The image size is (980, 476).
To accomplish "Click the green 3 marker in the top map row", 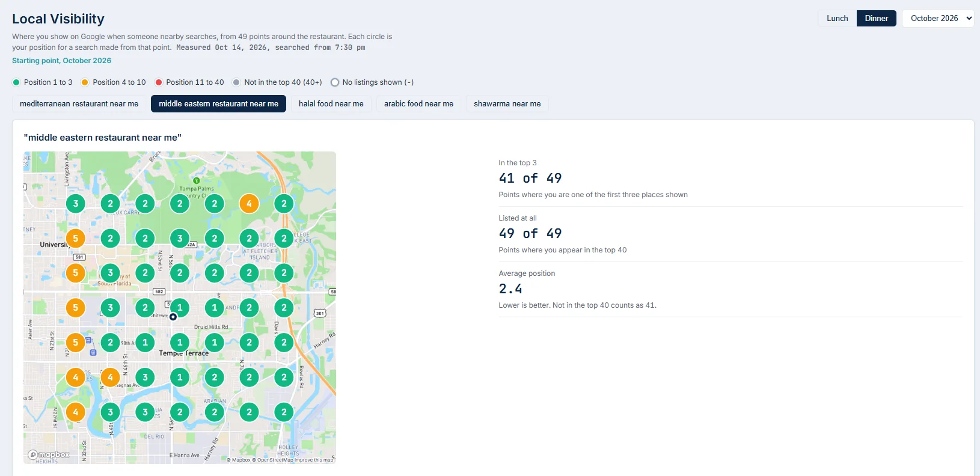I will click(75, 204).
